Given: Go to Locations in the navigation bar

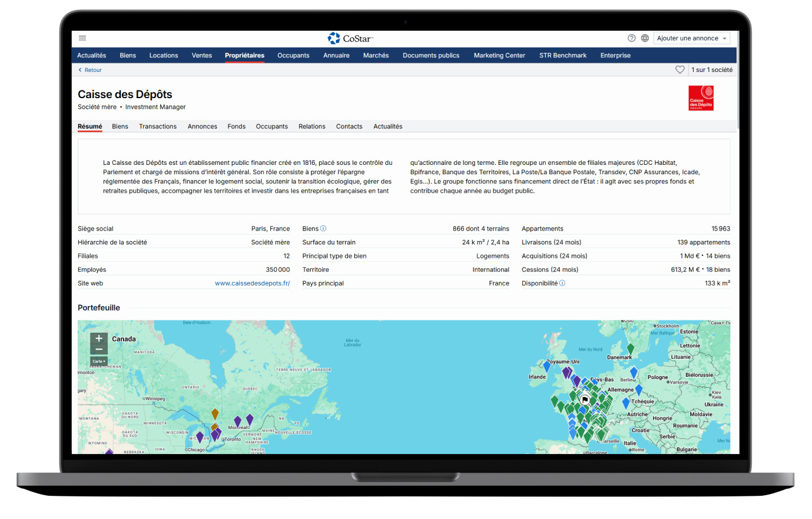Looking at the screenshot, I should [x=164, y=56].
